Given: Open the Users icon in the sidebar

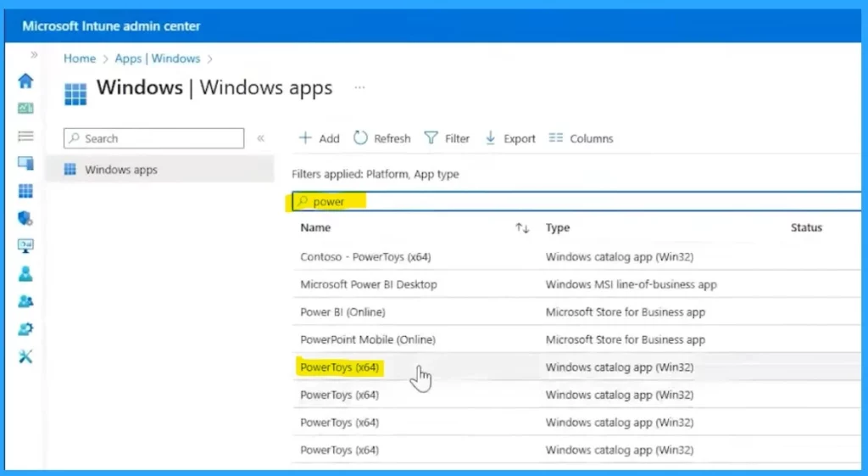Looking at the screenshot, I should [x=25, y=274].
